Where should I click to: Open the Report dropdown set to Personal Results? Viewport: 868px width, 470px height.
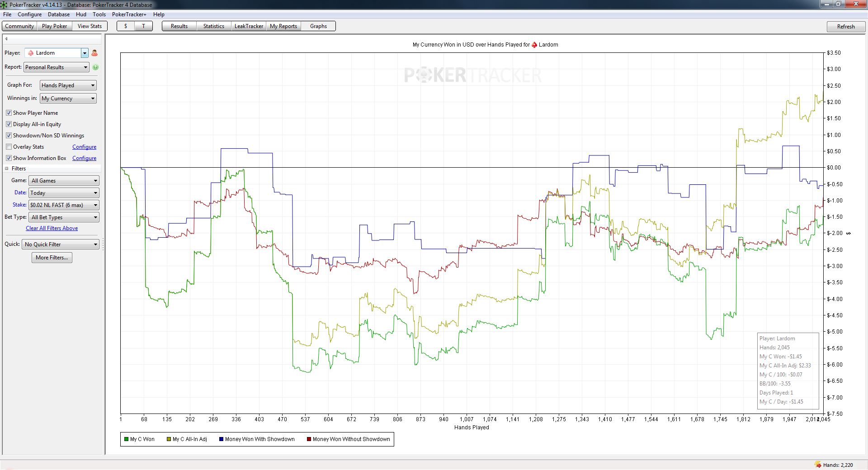pos(56,67)
